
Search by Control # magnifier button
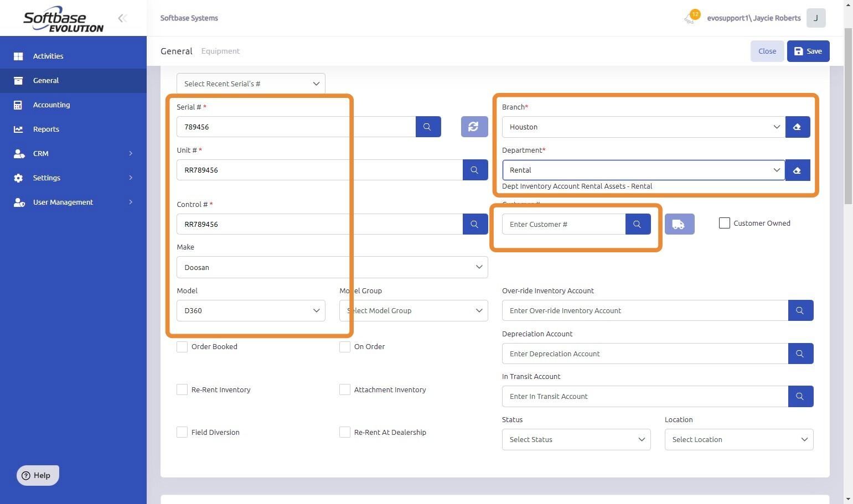(x=475, y=224)
